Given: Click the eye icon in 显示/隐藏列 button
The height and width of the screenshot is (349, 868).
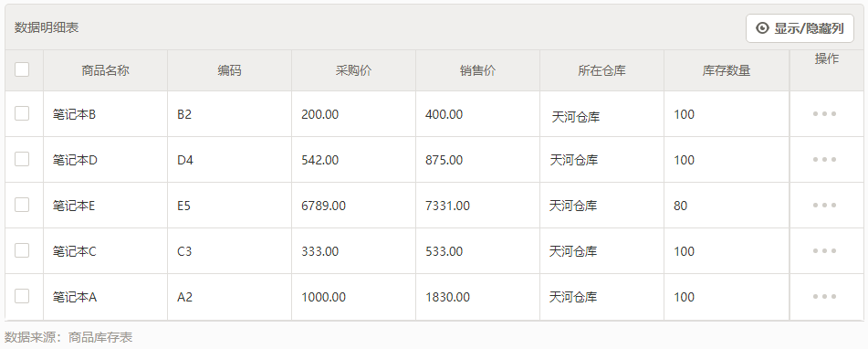Looking at the screenshot, I should tap(762, 28).
